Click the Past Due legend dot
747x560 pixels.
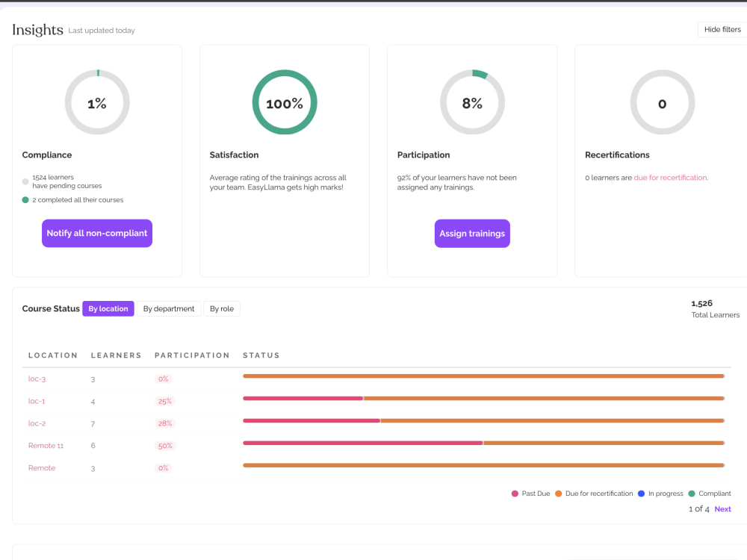click(515, 494)
